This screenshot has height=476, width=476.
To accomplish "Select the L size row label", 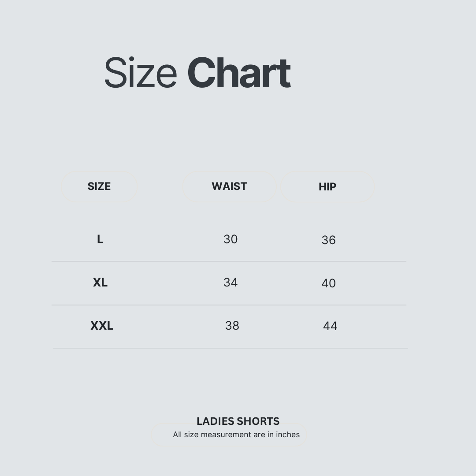I will click(100, 239).
